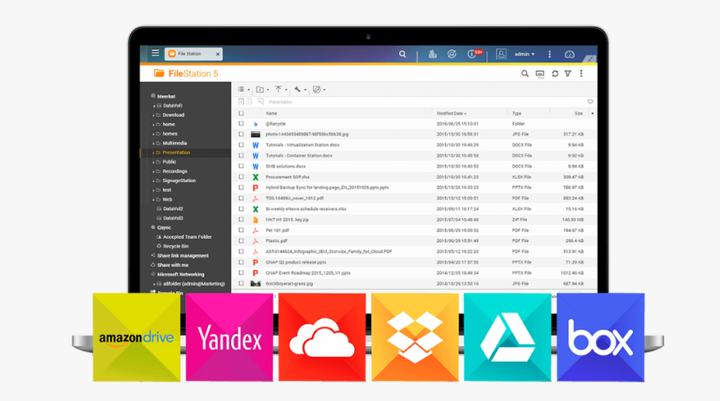Click the user profile picture icon
720x401 pixels.
pos(501,54)
